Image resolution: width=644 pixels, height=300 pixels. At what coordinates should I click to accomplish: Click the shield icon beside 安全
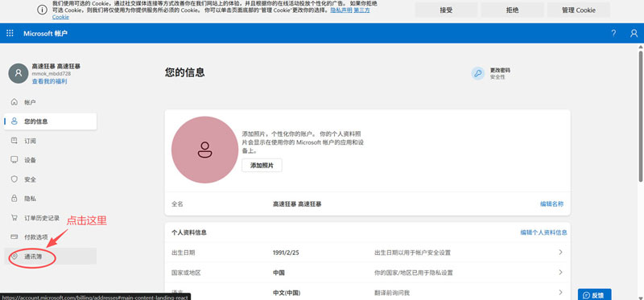14,179
